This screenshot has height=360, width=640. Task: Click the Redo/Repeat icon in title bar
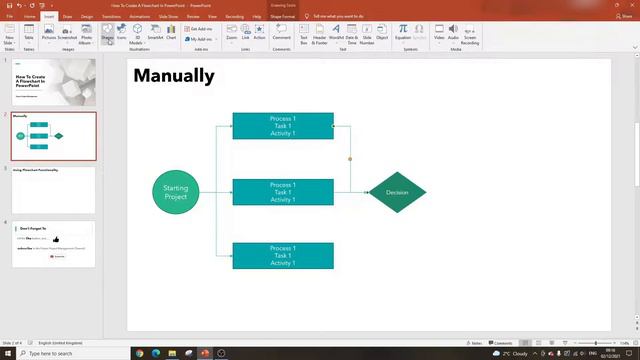tap(32, 5)
